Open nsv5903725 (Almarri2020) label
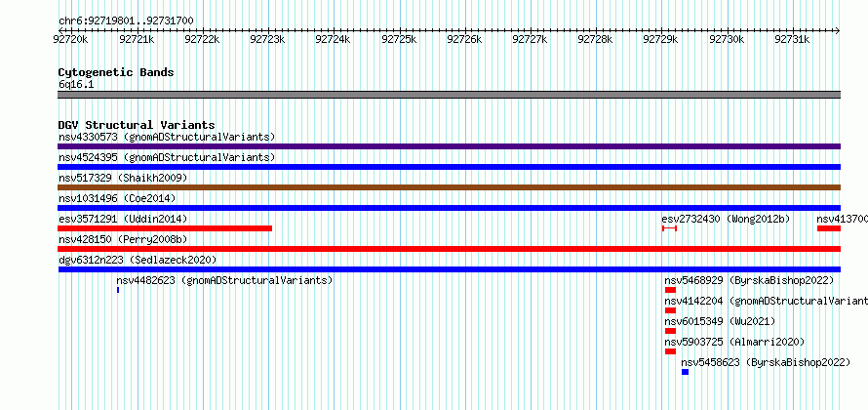Screen dimensions: 868x410 pyautogui.click(x=734, y=342)
